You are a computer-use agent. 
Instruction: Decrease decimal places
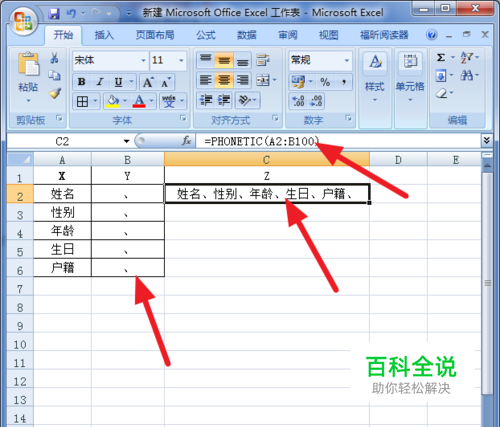[316, 101]
